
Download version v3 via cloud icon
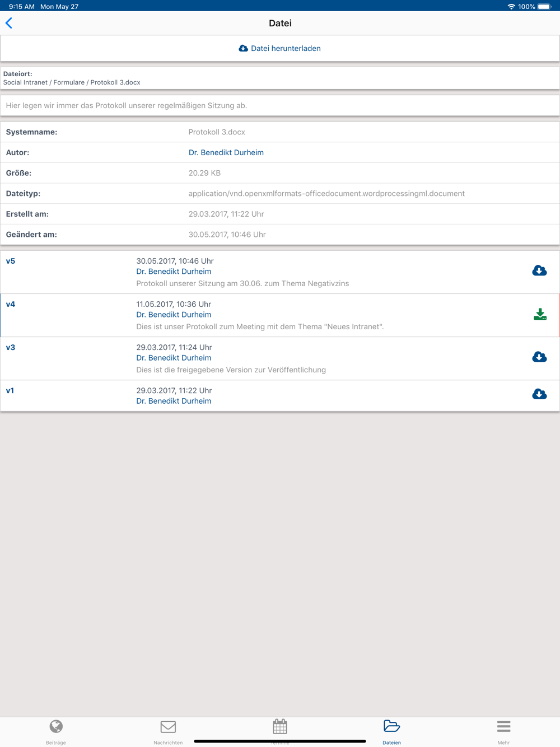click(539, 357)
